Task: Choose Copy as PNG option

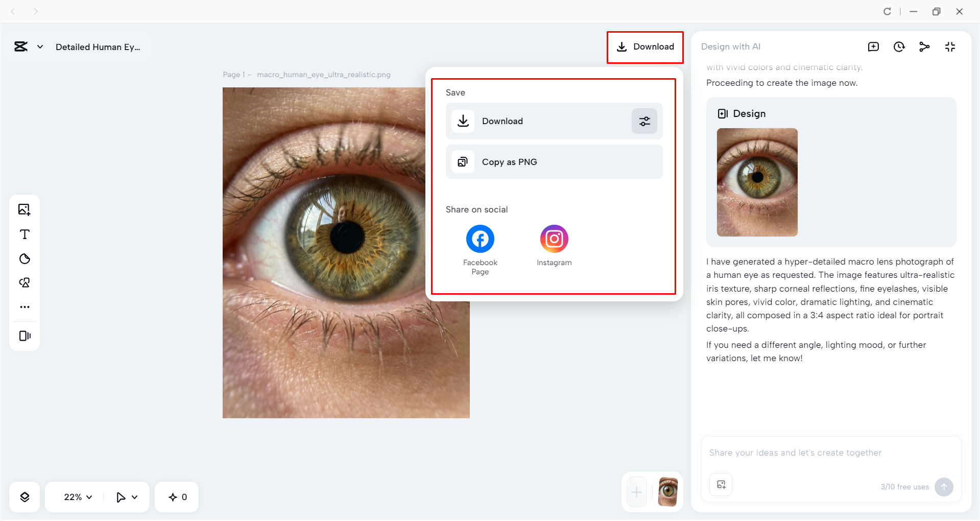Action: tap(554, 162)
